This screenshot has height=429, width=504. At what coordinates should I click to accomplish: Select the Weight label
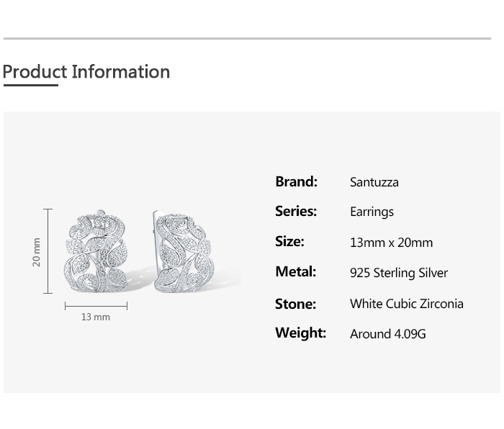point(300,333)
